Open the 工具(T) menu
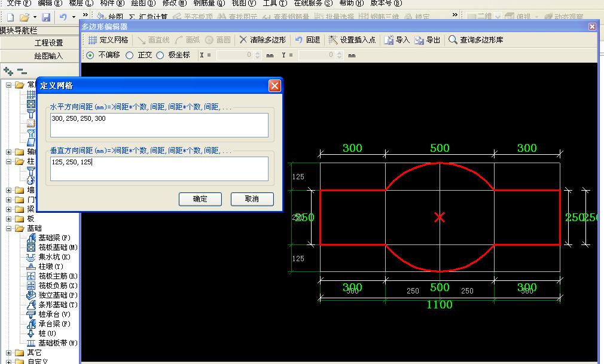 point(273,4)
